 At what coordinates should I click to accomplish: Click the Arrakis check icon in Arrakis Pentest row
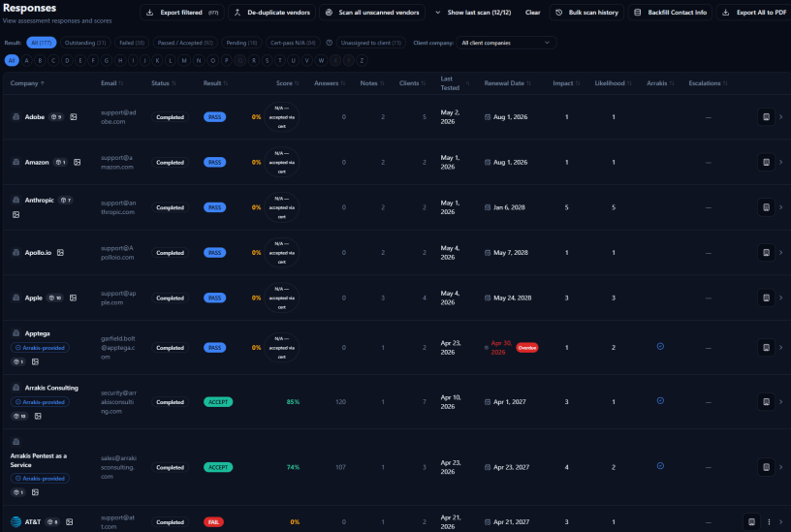(660, 466)
